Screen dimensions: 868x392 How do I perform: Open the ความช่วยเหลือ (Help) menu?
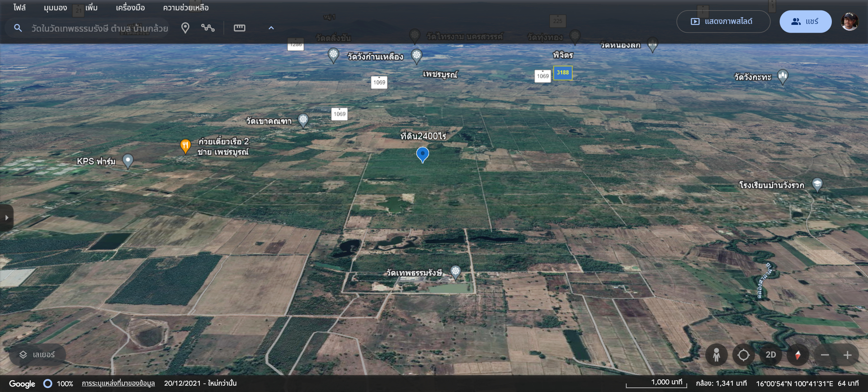(x=186, y=8)
